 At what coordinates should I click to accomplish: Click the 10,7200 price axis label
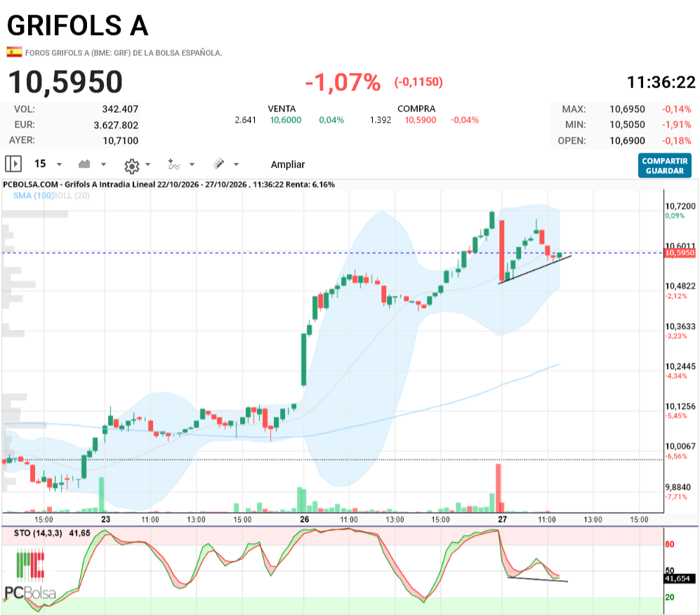pyautogui.click(x=680, y=206)
